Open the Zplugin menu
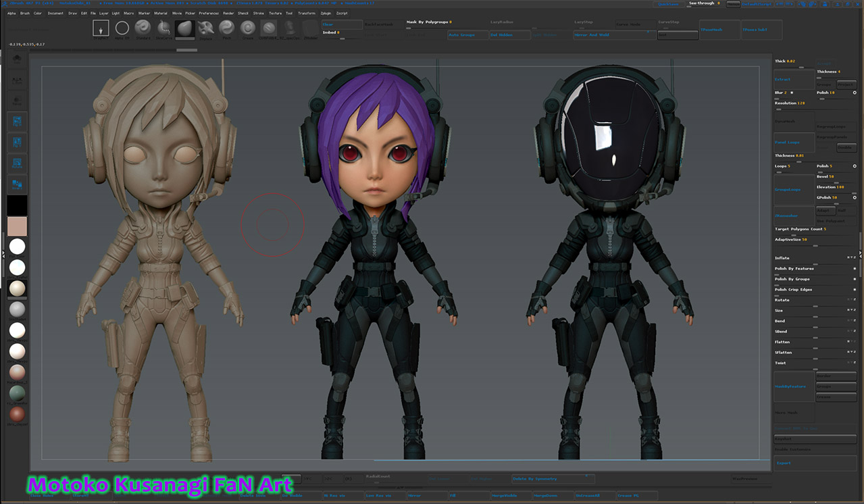Screen dimensions: 864x504 (x=326, y=13)
